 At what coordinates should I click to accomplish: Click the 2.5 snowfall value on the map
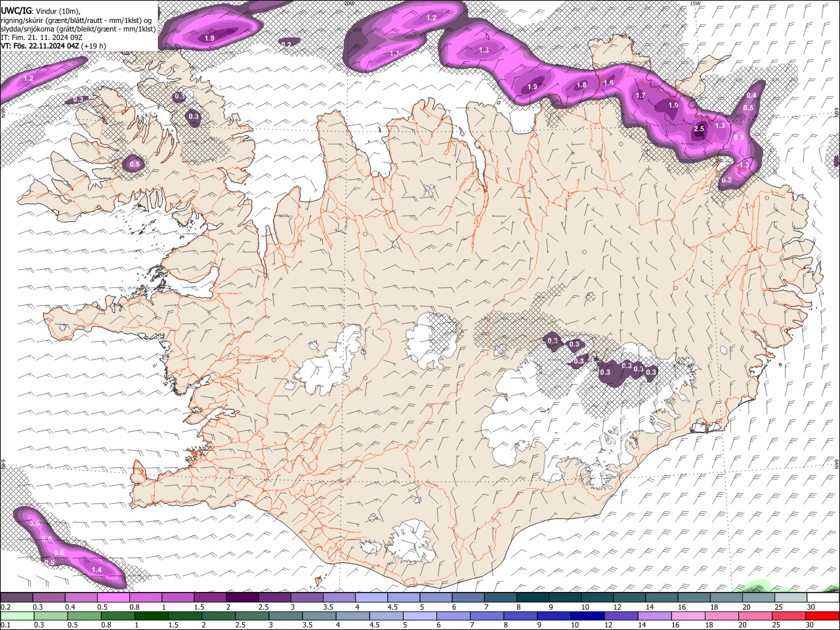(699, 129)
